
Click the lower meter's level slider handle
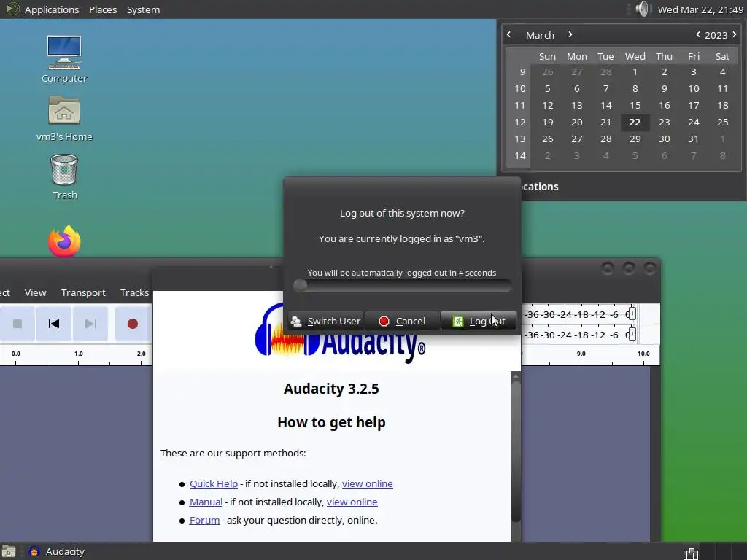631,334
